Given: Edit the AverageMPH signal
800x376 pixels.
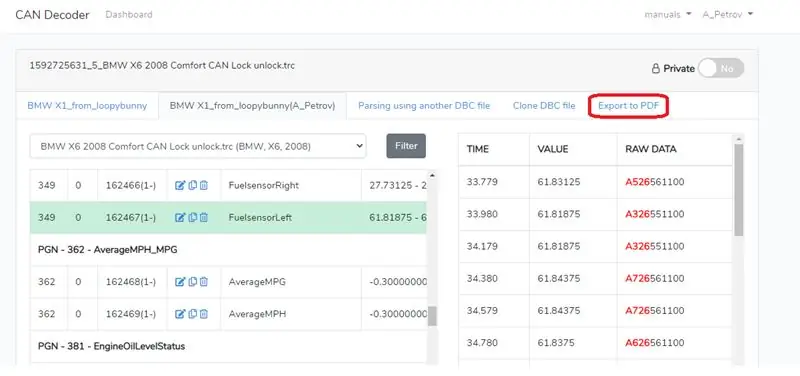Looking at the screenshot, I should 180,314.
